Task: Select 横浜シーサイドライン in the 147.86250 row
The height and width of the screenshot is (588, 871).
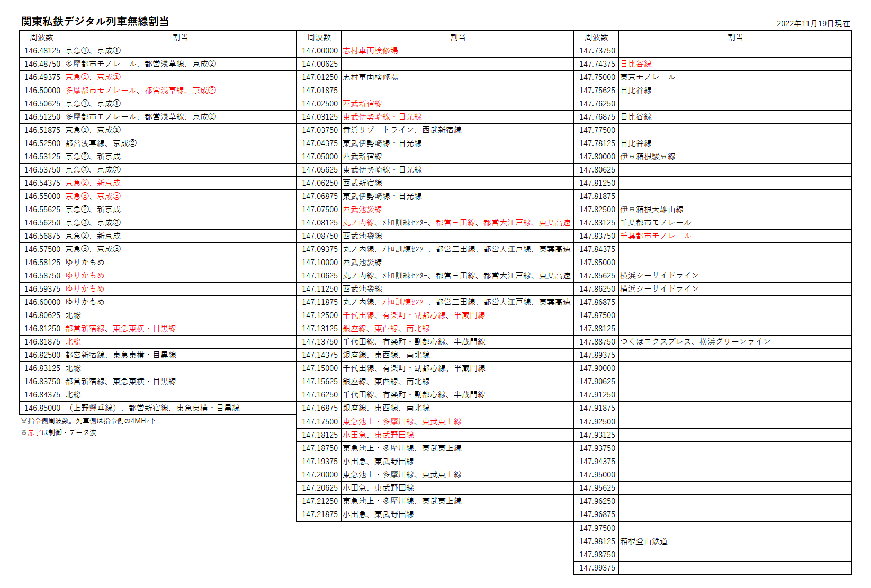Action: coord(660,289)
